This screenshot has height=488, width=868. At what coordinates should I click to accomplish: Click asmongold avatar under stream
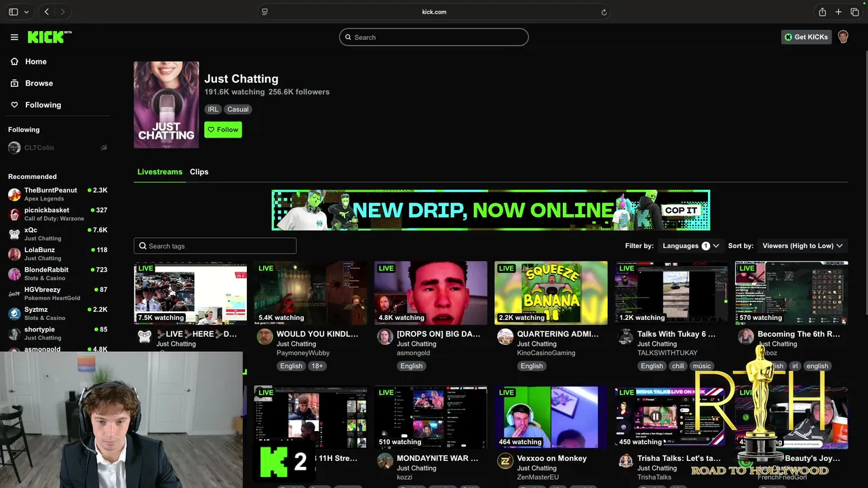click(x=384, y=337)
